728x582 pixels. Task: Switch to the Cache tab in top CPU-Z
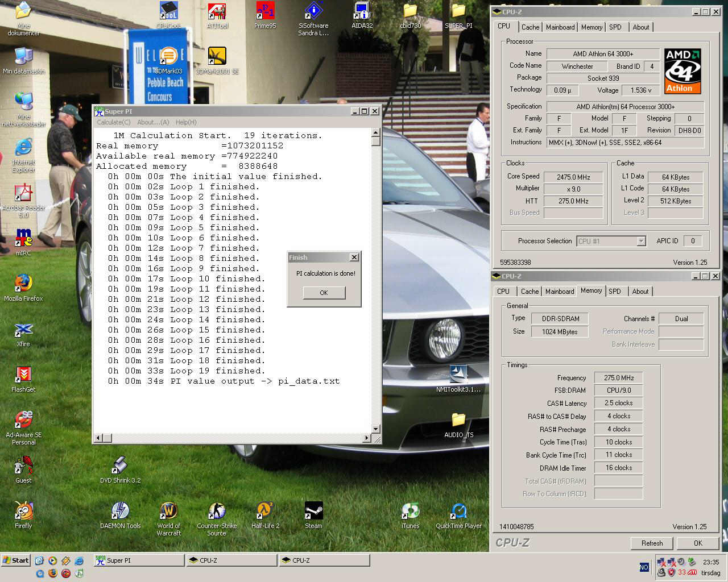coord(530,27)
